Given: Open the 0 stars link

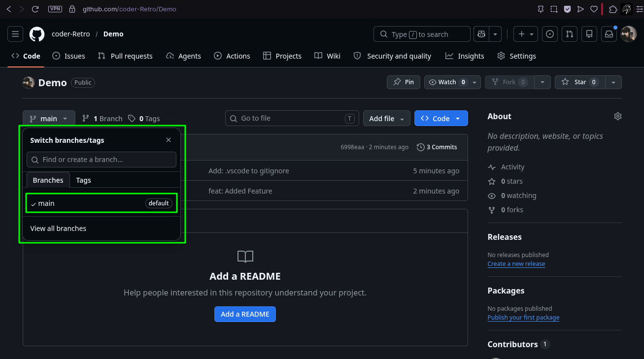Looking at the screenshot, I should tap(506, 181).
